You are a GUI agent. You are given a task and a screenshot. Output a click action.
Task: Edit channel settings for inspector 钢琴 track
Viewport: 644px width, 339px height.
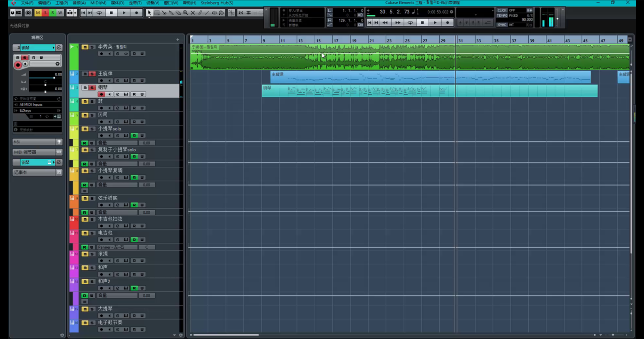(x=59, y=48)
